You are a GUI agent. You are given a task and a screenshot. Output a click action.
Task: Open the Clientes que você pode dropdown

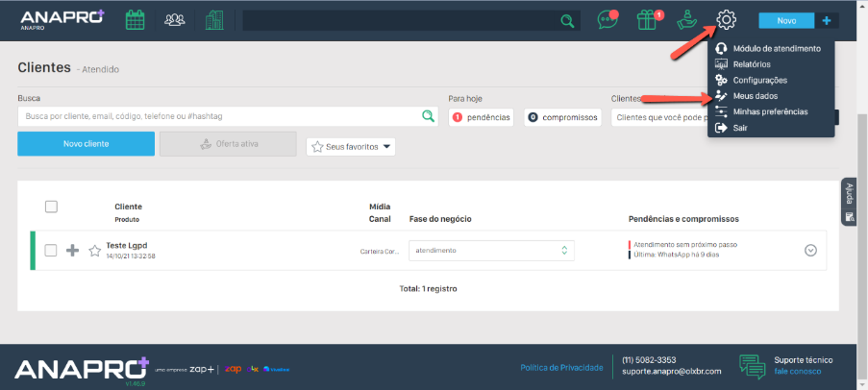659,117
